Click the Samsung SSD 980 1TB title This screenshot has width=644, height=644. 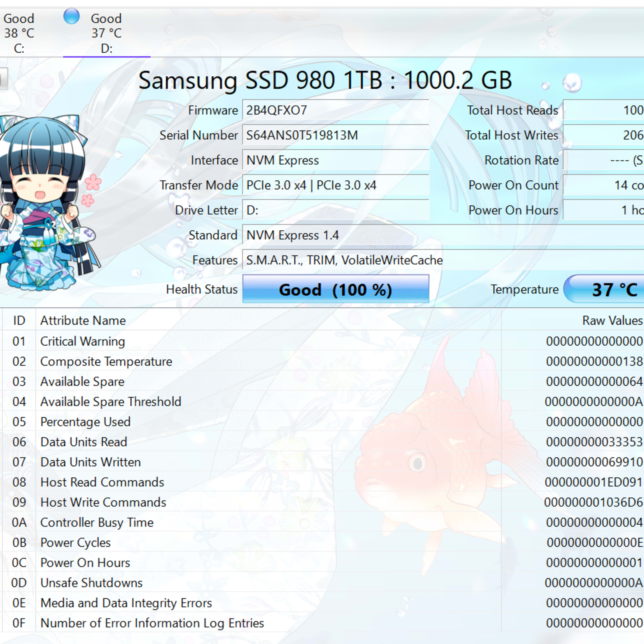[325, 80]
